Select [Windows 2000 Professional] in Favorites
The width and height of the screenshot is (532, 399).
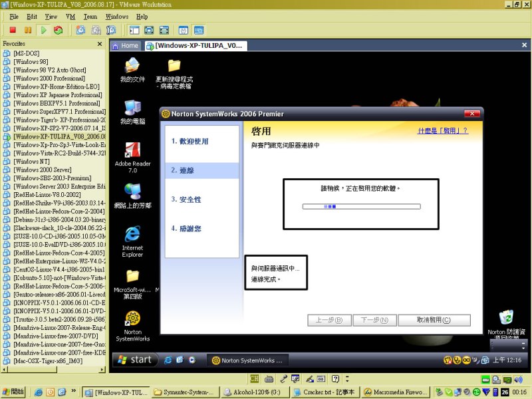(x=49, y=78)
